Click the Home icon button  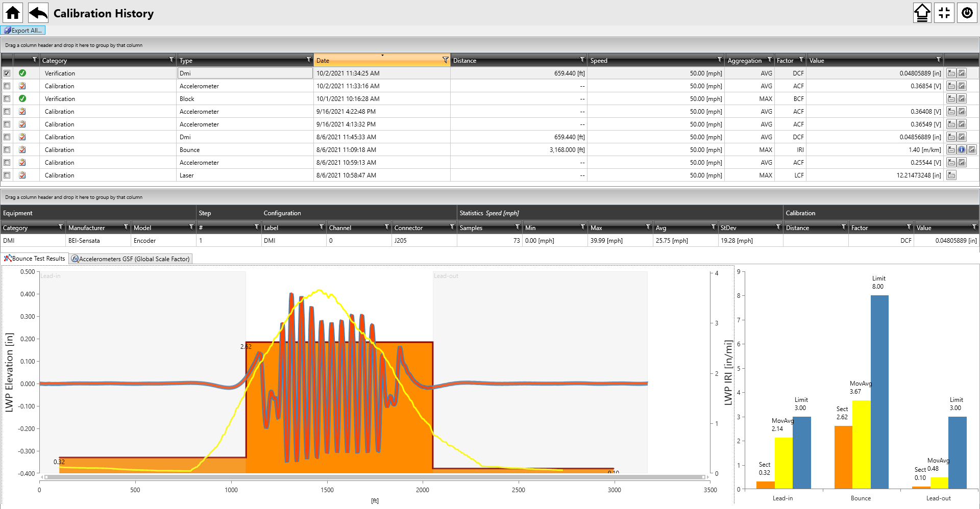(x=13, y=13)
